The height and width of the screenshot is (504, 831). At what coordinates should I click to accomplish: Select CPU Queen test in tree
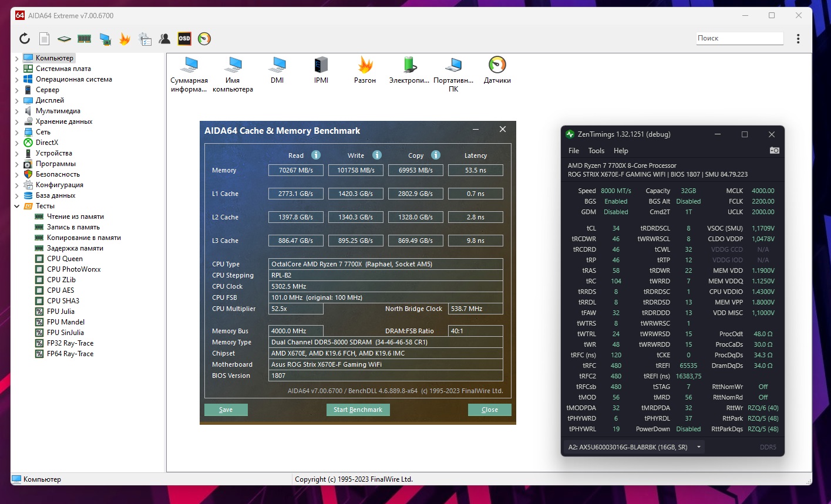tap(65, 259)
